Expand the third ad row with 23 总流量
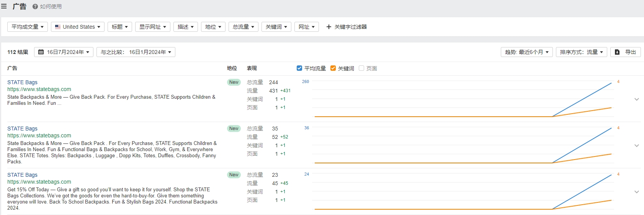 (637, 192)
